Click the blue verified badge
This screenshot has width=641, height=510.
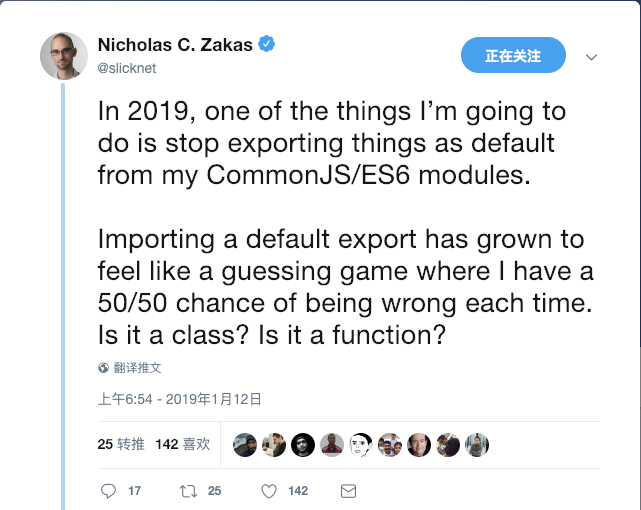(268, 44)
